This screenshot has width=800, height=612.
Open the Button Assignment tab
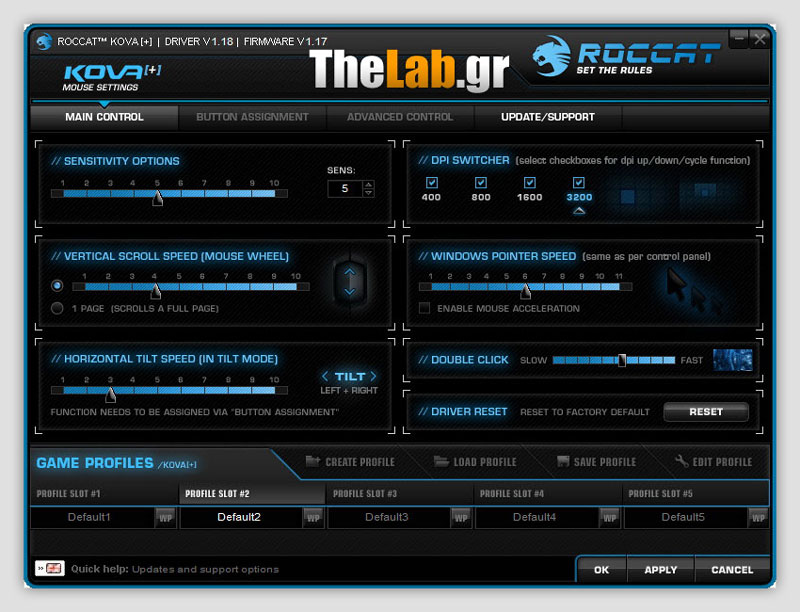click(x=252, y=117)
